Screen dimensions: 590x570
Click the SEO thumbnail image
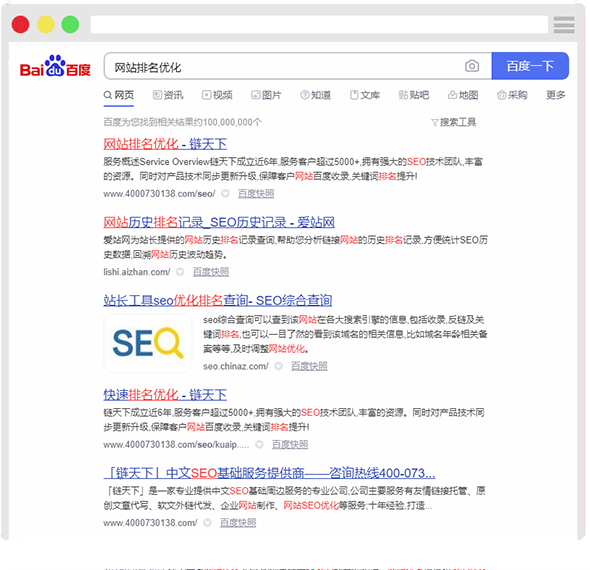148,343
